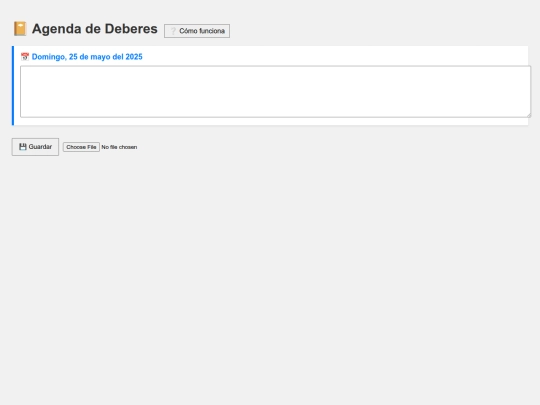
Task: Click the calendar icon next to Domingo date
Action: 25,57
